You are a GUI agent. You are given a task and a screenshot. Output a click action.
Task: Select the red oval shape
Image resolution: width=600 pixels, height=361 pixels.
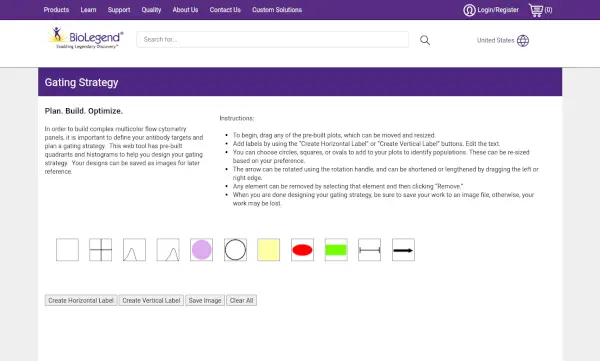tap(302, 250)
